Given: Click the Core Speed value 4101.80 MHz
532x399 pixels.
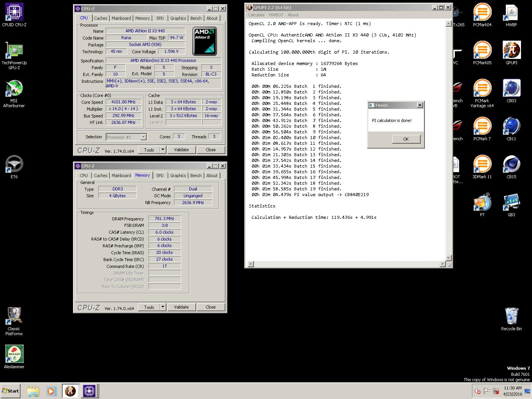Looking at the screenshot, I should [x=123, y=102].
